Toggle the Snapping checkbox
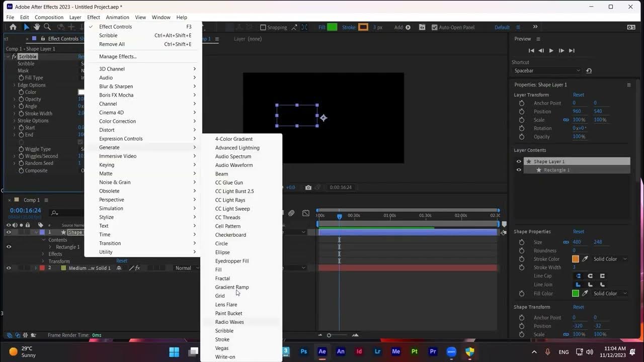Screen dimensions: 644x362 click(263, 28)
